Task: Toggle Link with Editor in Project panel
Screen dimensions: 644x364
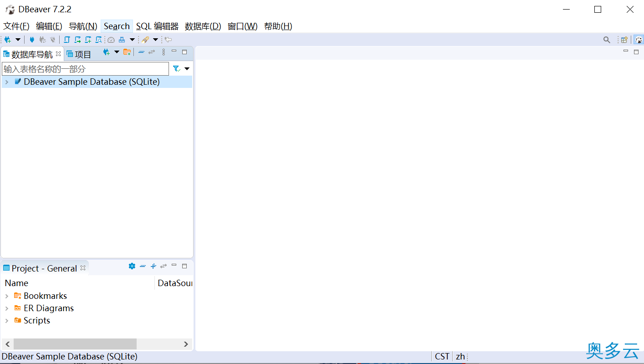Action: pyautogui.click(x=164, y=266)
